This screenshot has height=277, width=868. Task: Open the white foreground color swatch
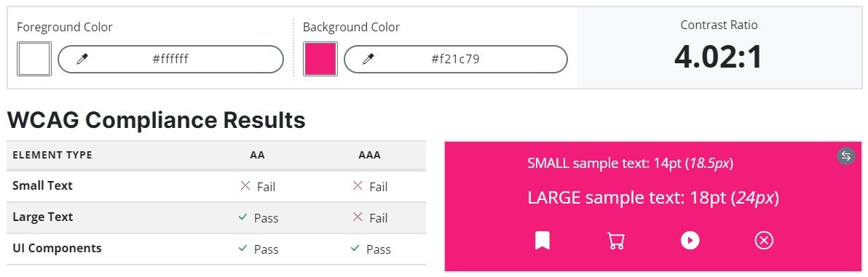pyautogui.click(x=34, y=59)
